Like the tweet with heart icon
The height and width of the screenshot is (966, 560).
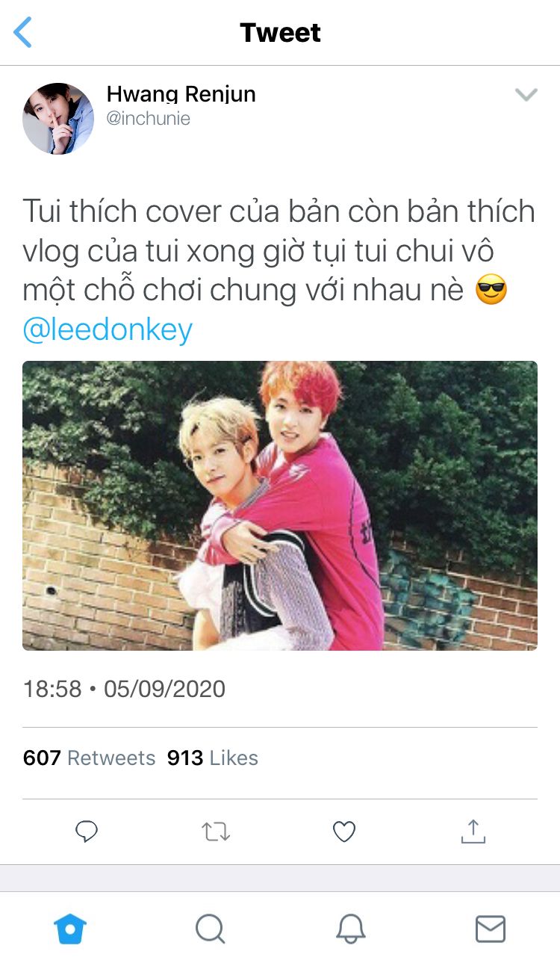(344, 832)
